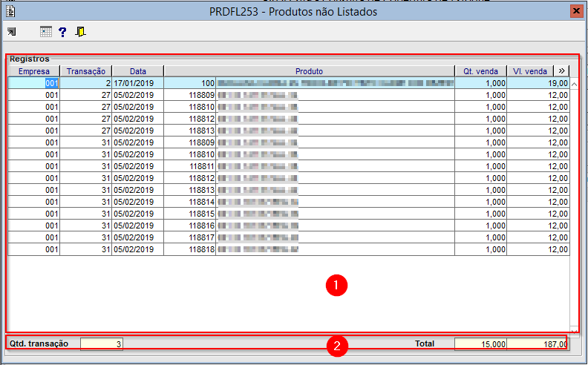
Task: Select transaction cell 2 in first row
Action: click(86, 83)
